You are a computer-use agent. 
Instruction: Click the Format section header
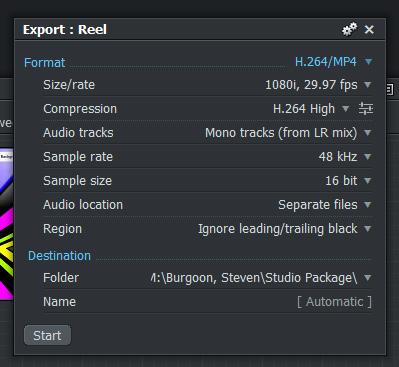click(45, 63)
